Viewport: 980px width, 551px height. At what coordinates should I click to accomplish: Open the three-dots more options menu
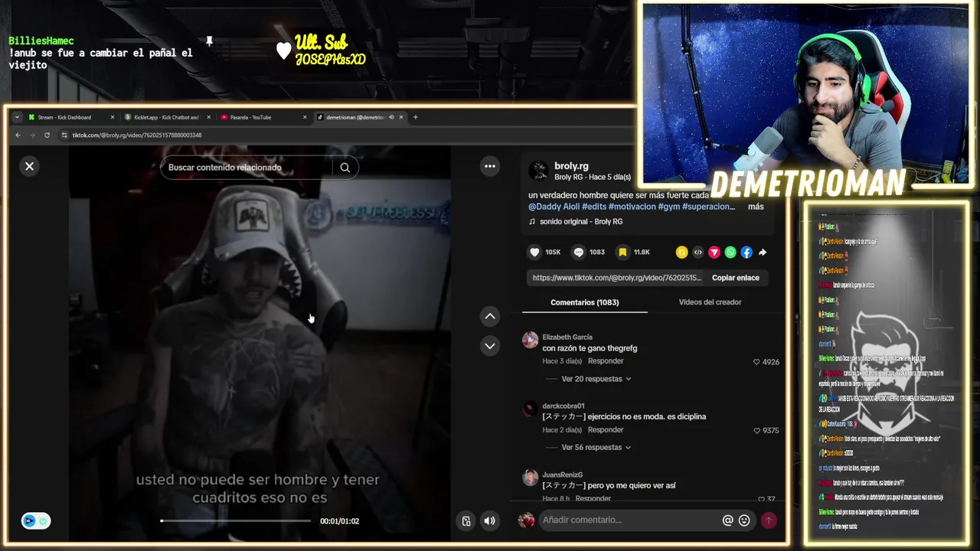(490, 166)
